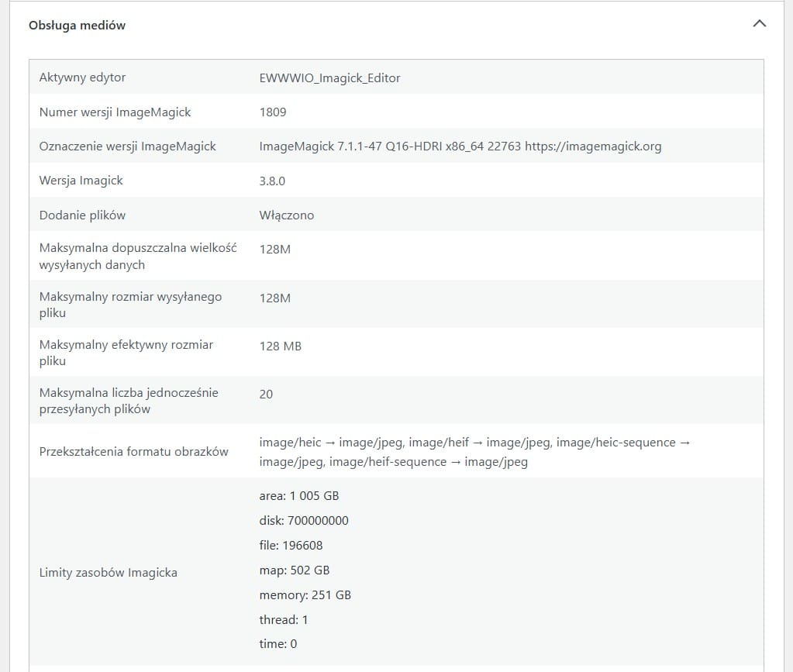Screen dimensions: 793x672
Task: Click the Aktywny edytor row label
Action: (x=82, y=78)
